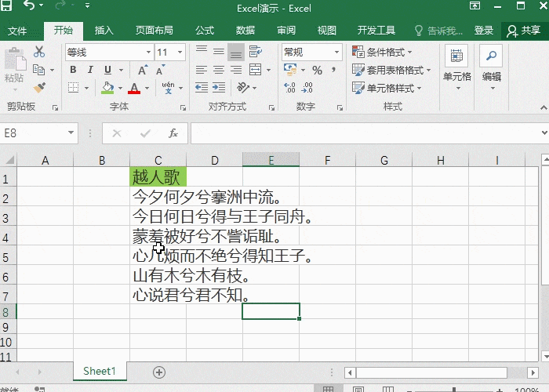Click the Borders icon
Screen dimensions: 549x392
(x=73, y=88)
